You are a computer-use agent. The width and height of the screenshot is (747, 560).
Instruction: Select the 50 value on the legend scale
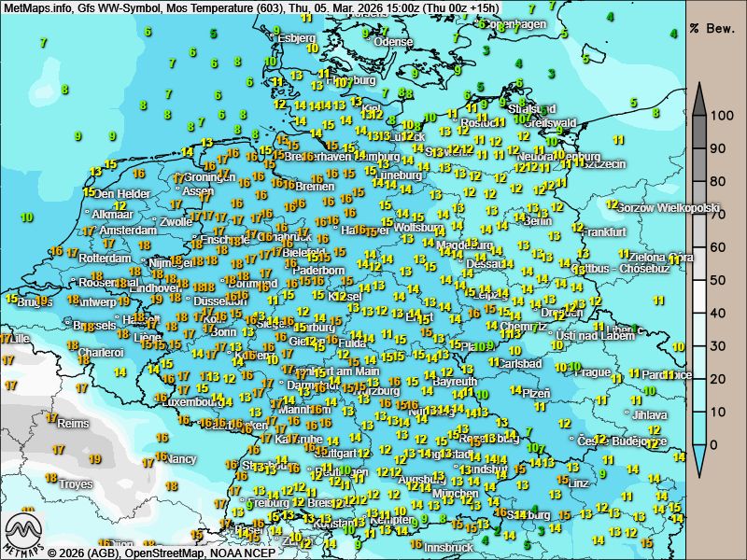click(x=719, y=280)
